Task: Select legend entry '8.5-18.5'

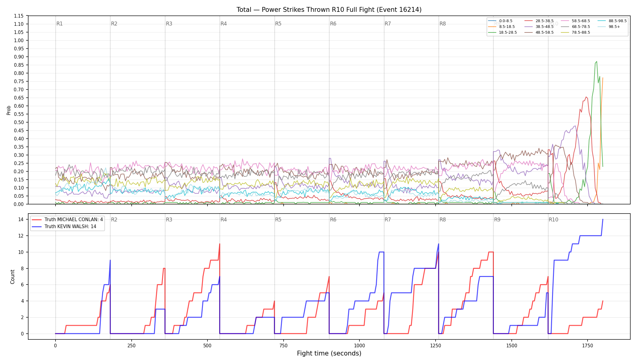Action: [501, 27]
